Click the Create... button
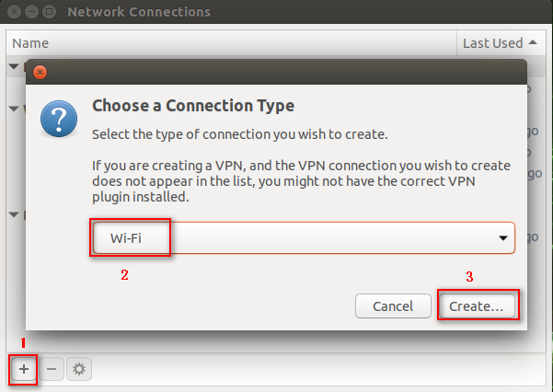The width and height of the screenshot is (553, 392). click(x=477, y=306)
